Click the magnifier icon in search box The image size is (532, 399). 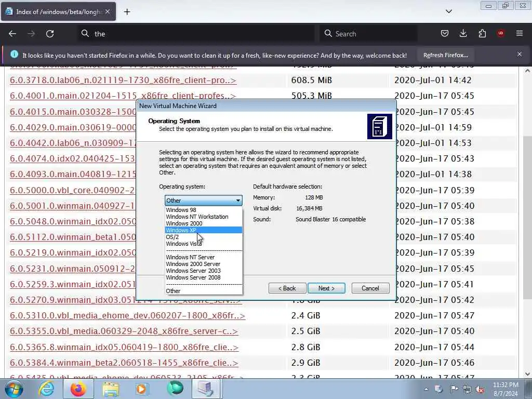coord(328,33)
